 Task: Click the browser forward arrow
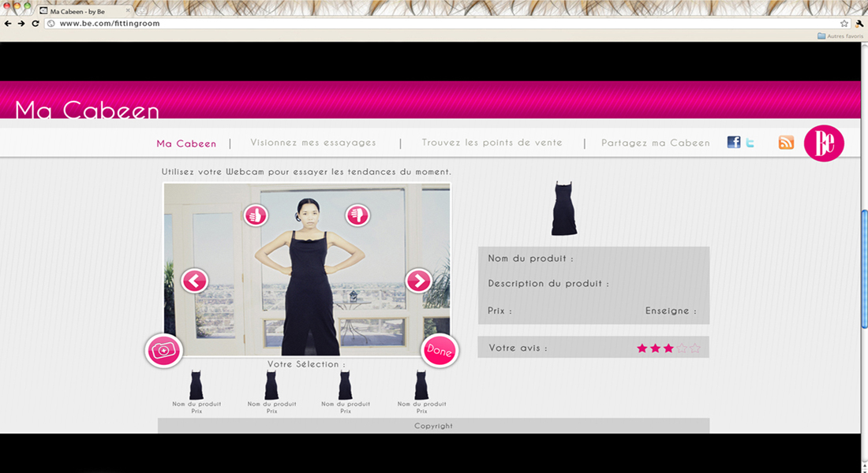point(21,23)
